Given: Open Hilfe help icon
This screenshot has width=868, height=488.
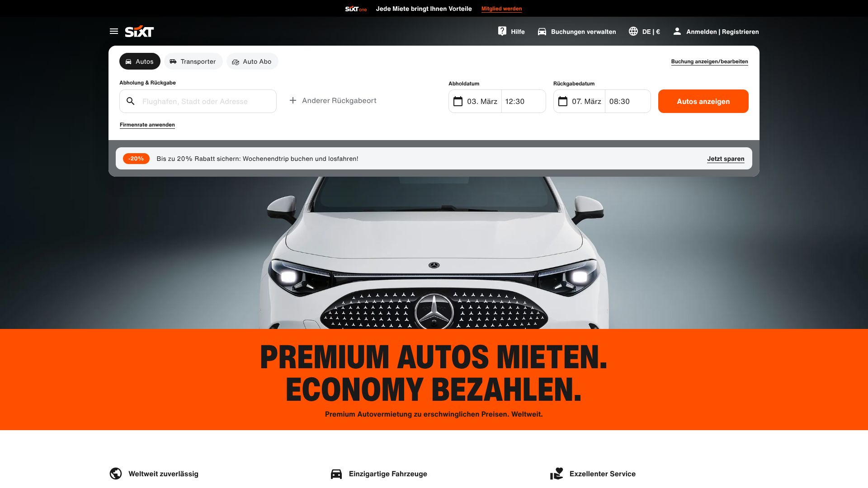Looking at the screenshot, I should [502, 31].
